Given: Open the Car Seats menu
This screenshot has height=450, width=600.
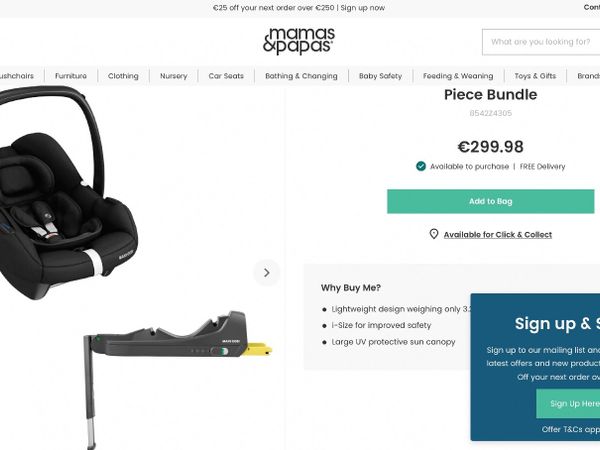Looking at the screenshot, I should tap(226, 76).
